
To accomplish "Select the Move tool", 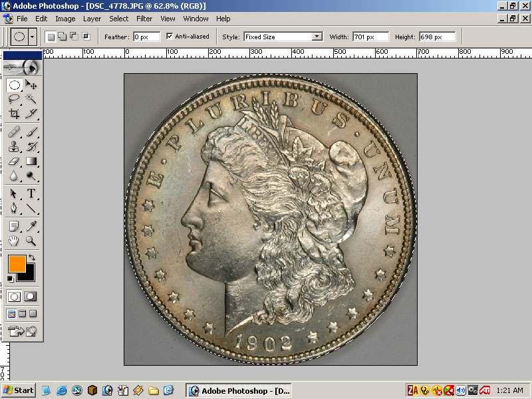I will pyautogui.click(x=31, y=85).
